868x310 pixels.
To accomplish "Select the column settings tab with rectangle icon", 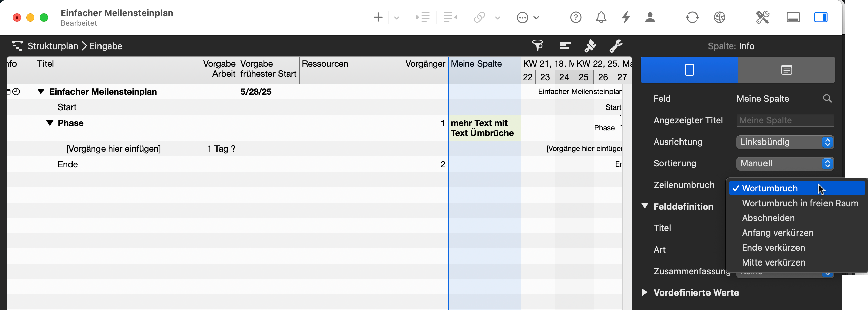I will pos(689,70).
